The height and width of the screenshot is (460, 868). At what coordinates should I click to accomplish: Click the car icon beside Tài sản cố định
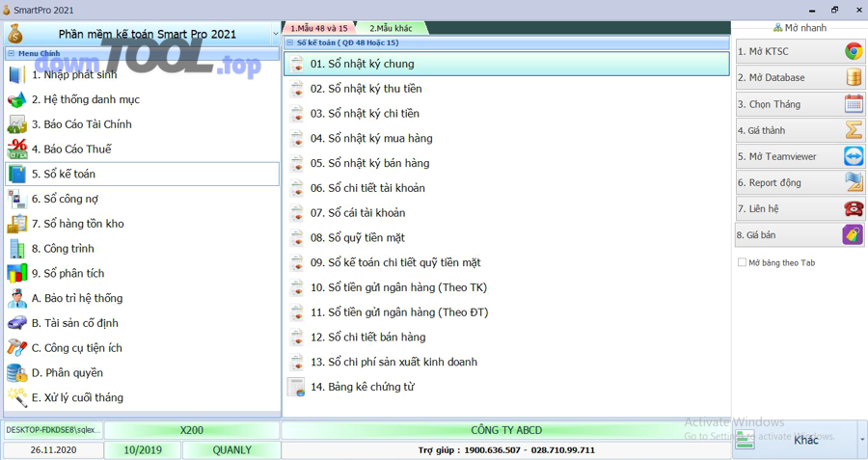(x=17, y=323)
